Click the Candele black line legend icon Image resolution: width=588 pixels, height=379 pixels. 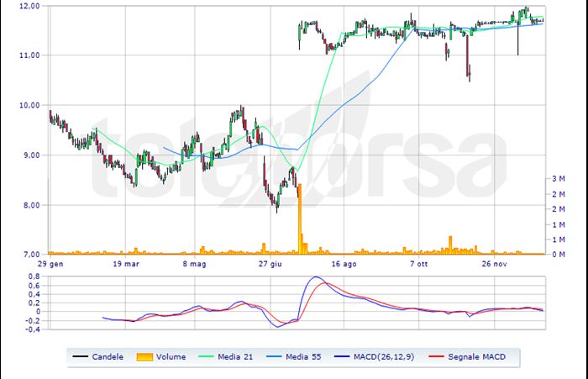pyautogui.click(x=80, y=357)
